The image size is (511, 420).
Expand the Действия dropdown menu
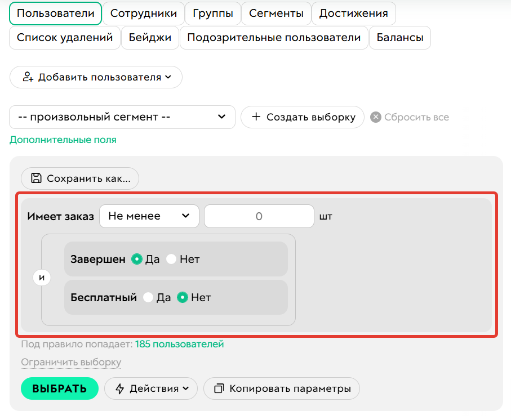click(151, 388)
